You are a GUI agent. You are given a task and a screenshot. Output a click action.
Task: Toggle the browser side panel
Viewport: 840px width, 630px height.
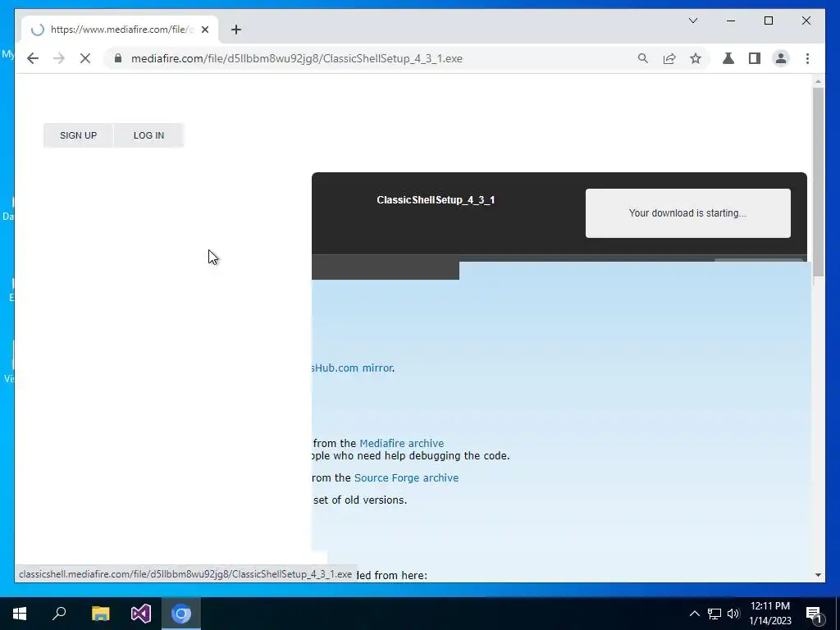755,58
